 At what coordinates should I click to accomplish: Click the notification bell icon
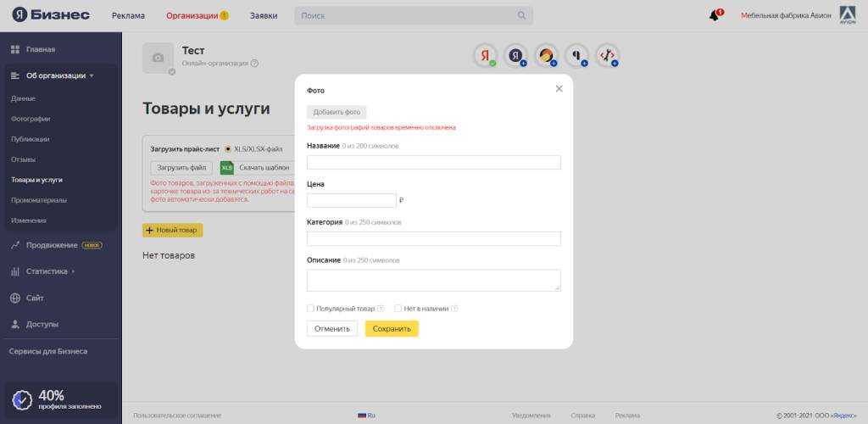714,16
